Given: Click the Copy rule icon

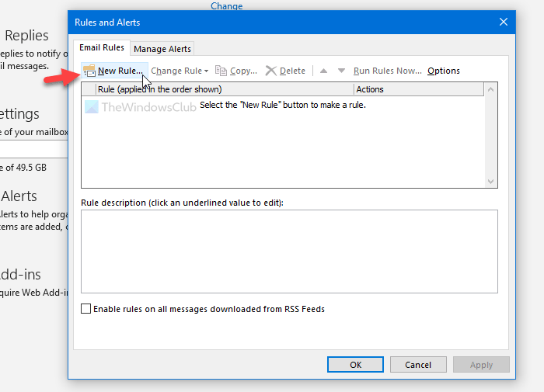Looking at the screenshot, I should coord(221,71).
